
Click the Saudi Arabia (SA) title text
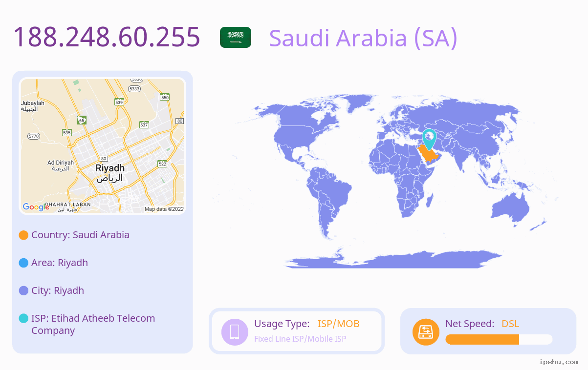(x=363, y=38)
